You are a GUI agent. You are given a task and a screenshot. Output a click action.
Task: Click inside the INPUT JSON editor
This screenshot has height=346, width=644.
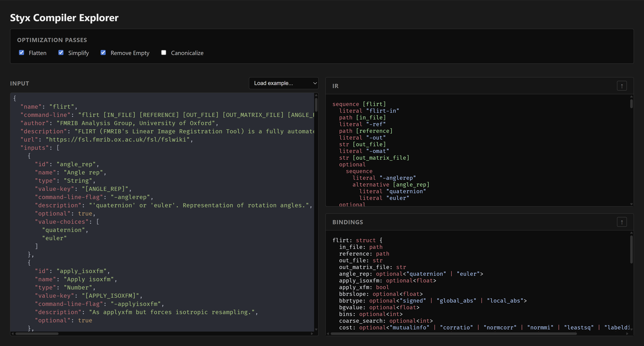point(163,212)
